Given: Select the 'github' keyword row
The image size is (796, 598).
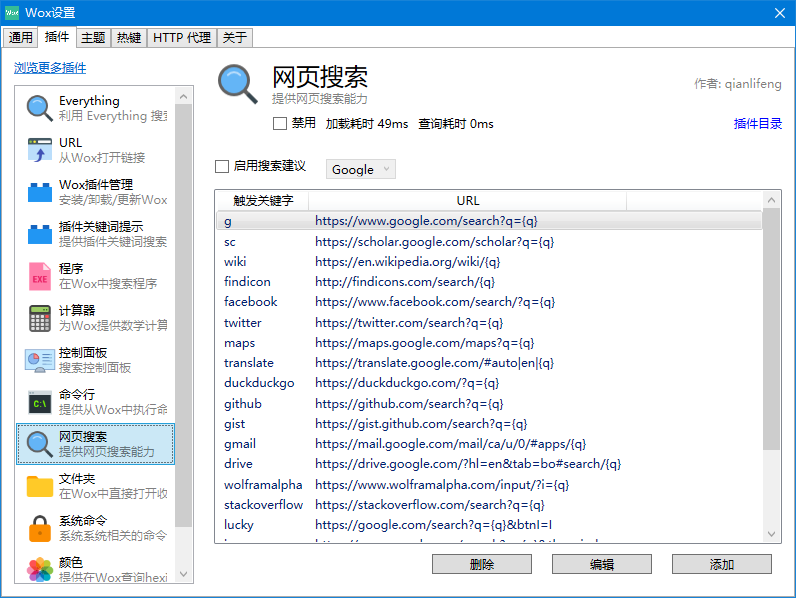Looking at the screenshot, I should coord(489,404).
